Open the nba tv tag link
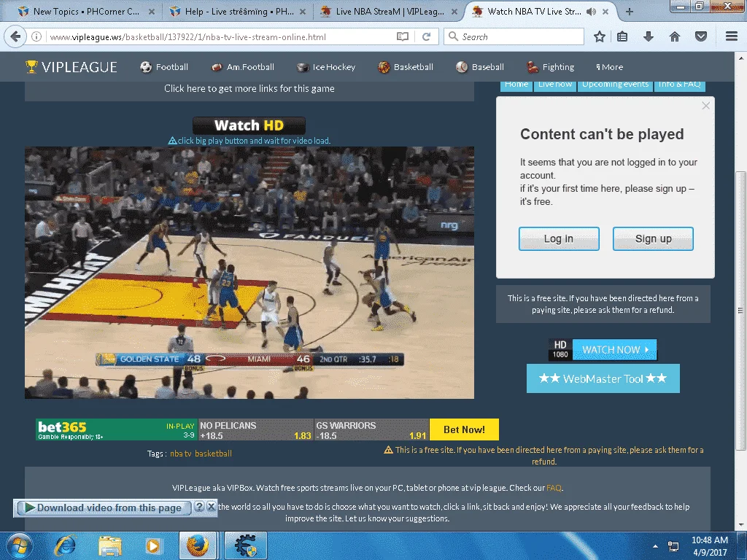The width and height of the screenshot is (747, 560). click(x=181, y=454)
